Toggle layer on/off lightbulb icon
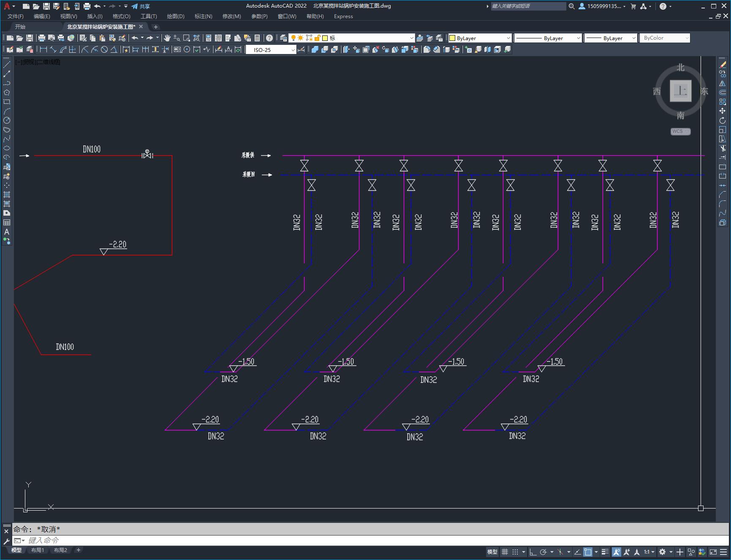731x560 pixels. tap(293, 38)
